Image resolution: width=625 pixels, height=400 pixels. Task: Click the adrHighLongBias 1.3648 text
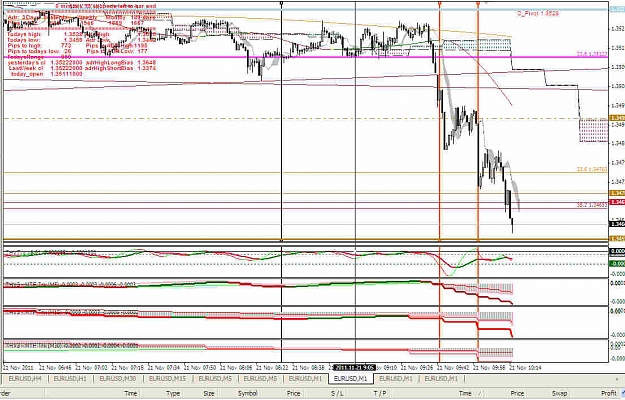[121, 63]
